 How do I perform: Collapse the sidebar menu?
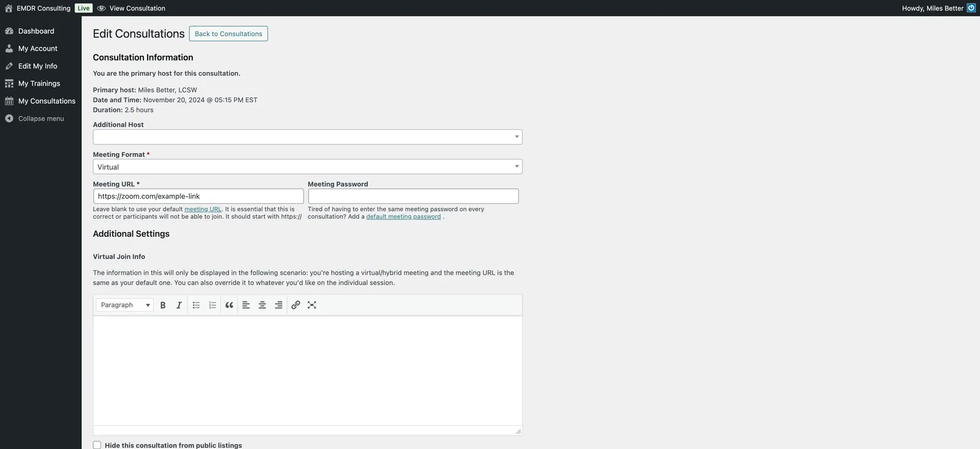click(x=41, y=119)
